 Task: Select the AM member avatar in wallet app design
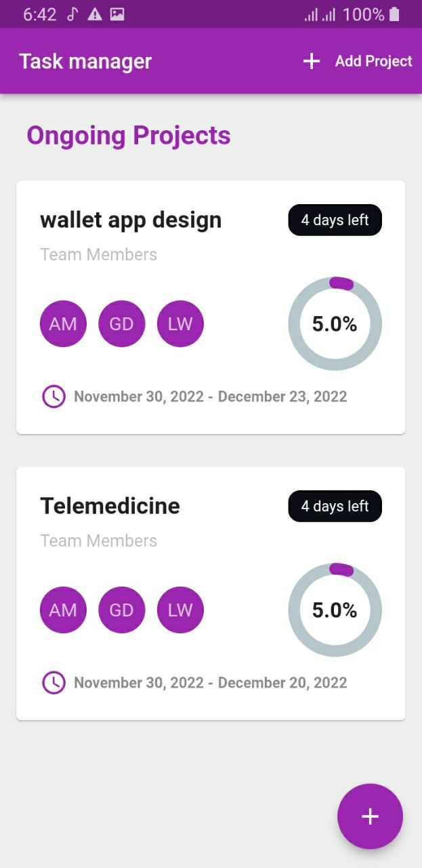[63, 323]
